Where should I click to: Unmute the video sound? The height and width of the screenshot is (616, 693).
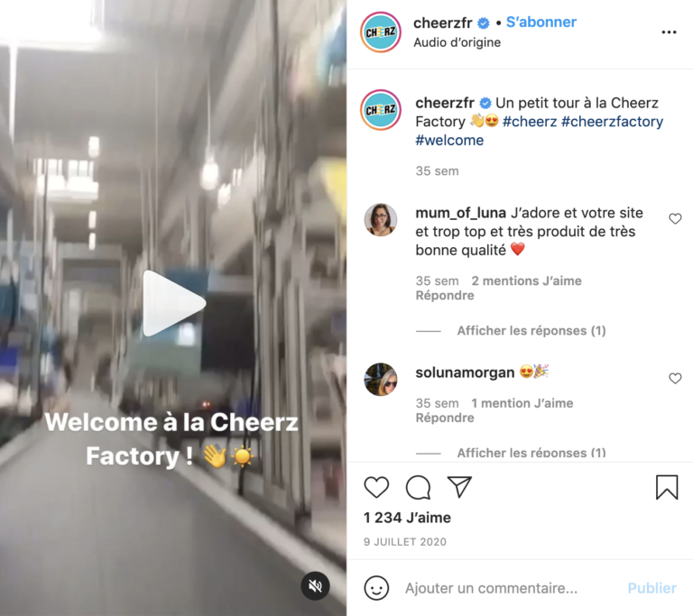(315, 586)
